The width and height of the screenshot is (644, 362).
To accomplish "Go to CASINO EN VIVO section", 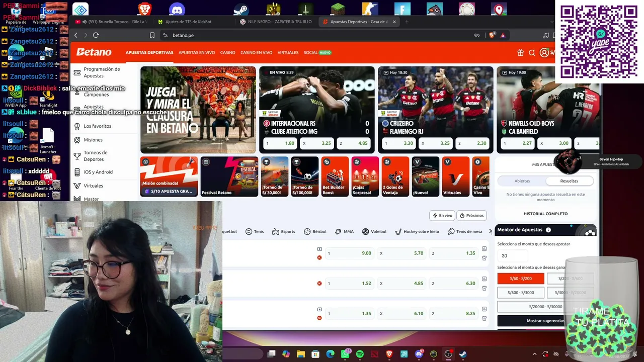I will [x=257, y=53].
